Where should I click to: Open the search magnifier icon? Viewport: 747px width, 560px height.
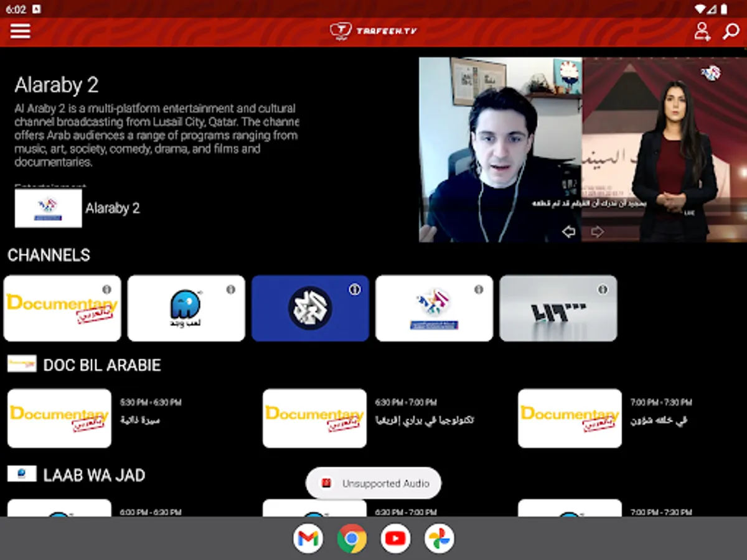click(731, 31)
